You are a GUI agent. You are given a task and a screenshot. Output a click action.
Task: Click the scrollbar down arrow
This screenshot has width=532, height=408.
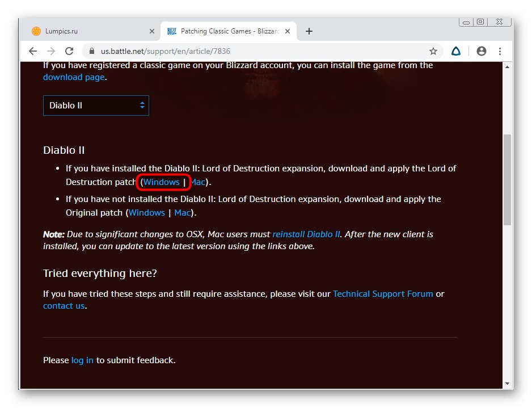tap(507, 384)
